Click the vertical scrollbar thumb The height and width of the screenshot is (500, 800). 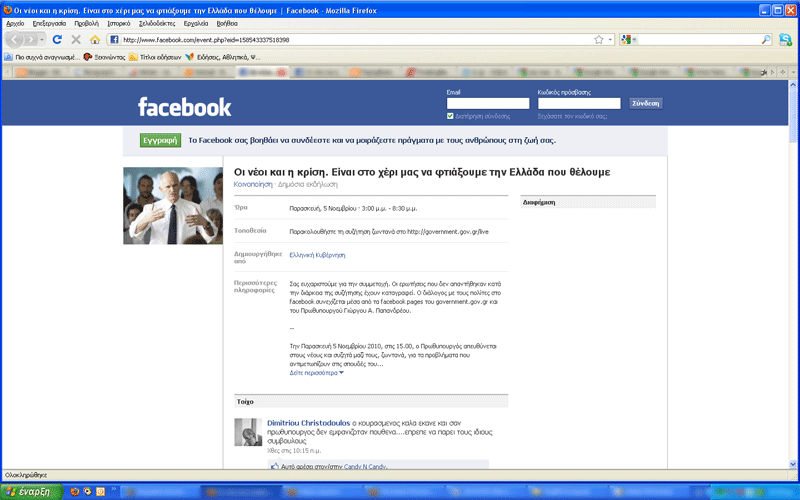coord(793,116)
